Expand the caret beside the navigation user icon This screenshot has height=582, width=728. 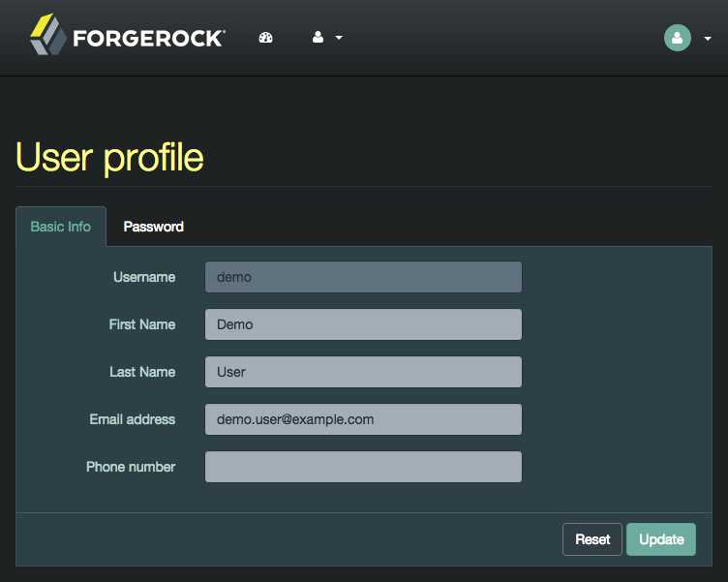339,38
